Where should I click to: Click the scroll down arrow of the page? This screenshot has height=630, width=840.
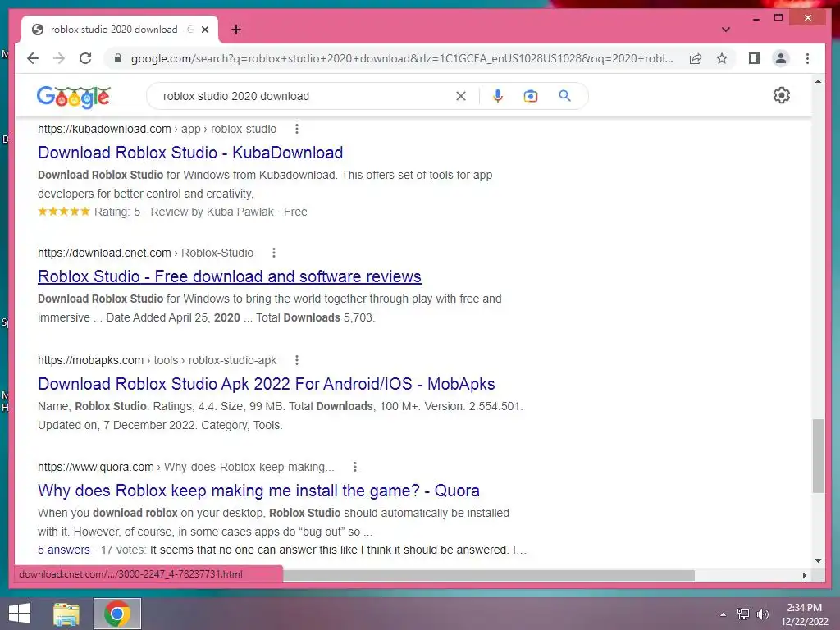pos(818,561)
